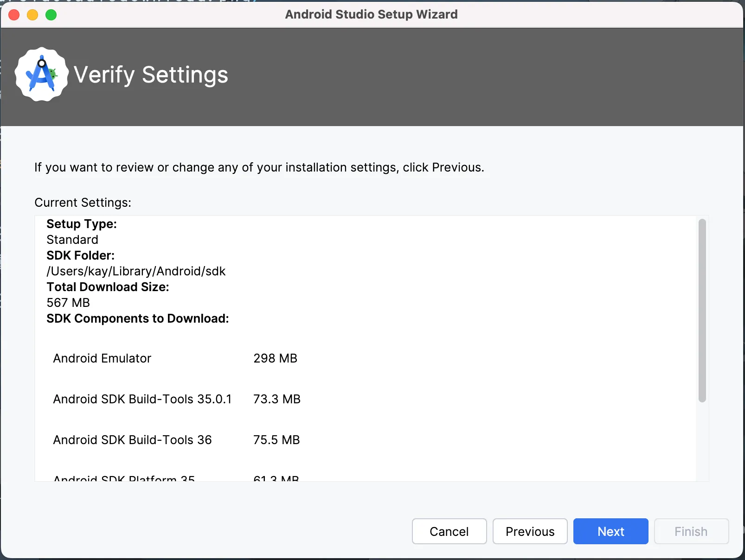The width and height of the screenshot is (745, 560).
Task: Select the Android Emulator component row
Action: point(175,358)
